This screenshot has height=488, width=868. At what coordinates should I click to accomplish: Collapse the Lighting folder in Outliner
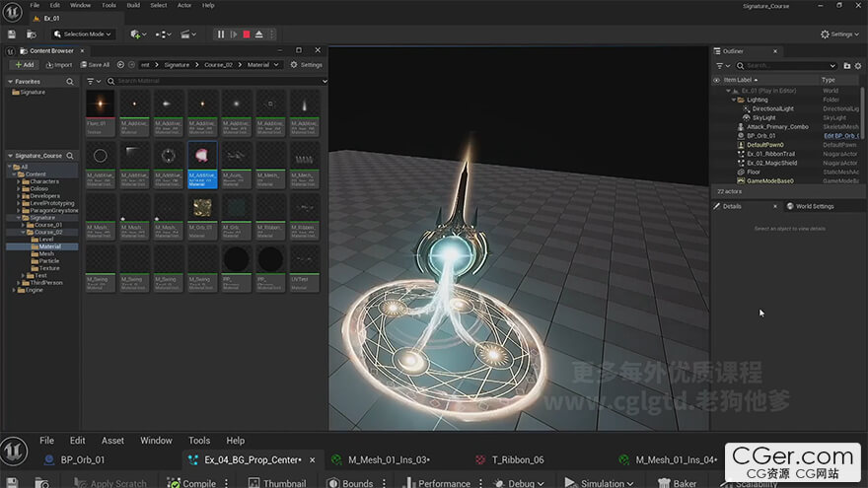(x=735, y=100)
